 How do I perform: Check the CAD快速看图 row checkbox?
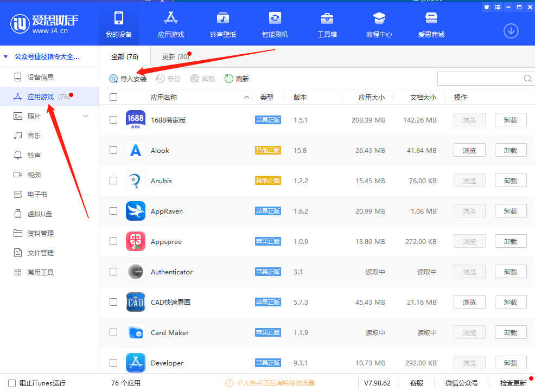[113, 302]
